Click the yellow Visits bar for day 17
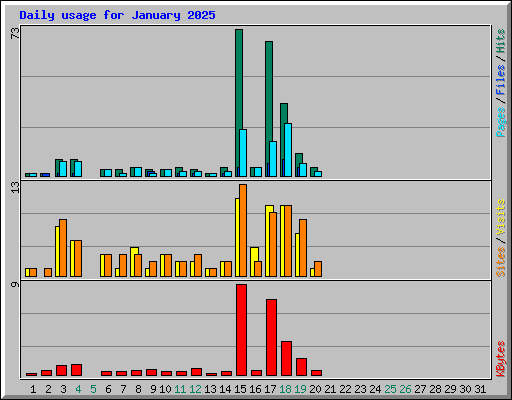This screenshot has width=512, height=400. (x=269, y=241)
